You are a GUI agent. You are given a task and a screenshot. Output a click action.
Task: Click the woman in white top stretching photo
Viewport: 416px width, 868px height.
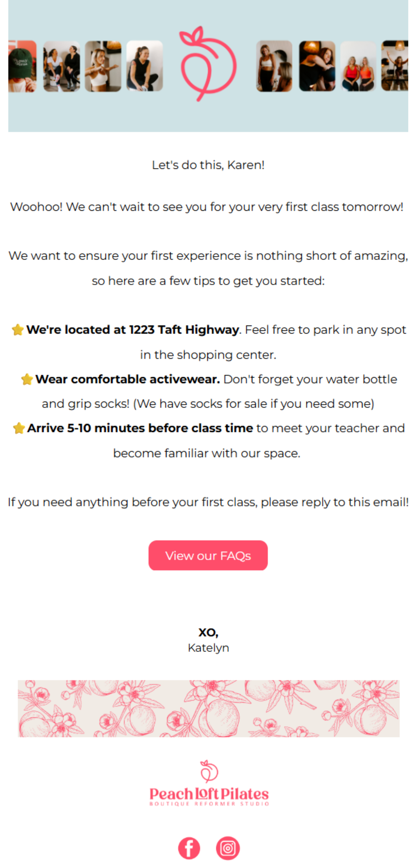(x=103, y=66)
